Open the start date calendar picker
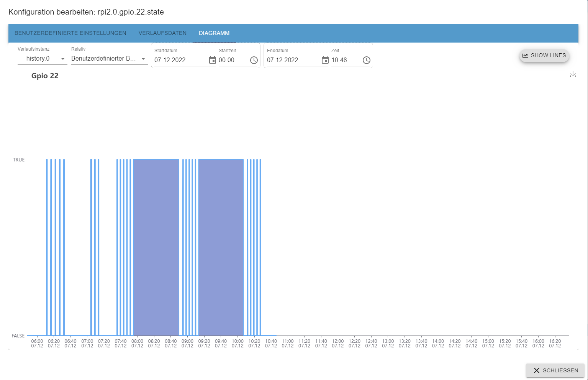 [x=212, y=60]
